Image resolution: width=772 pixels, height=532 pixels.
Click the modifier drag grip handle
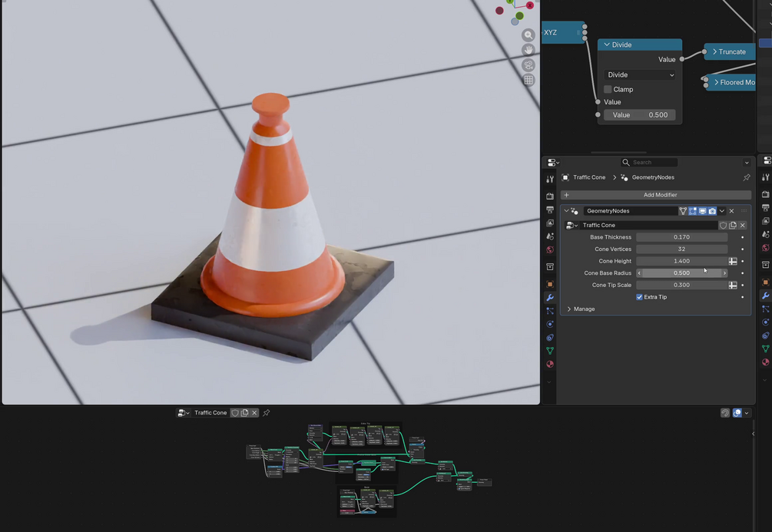point(744,210)
